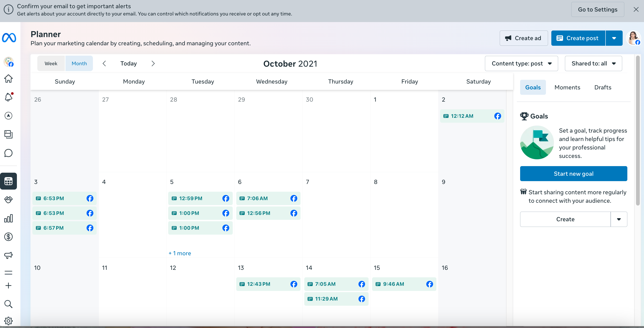The height and width of the screenshot is (328, 644).
Task: Open the handshake icon in sidebar
Action: coord(8,199)
